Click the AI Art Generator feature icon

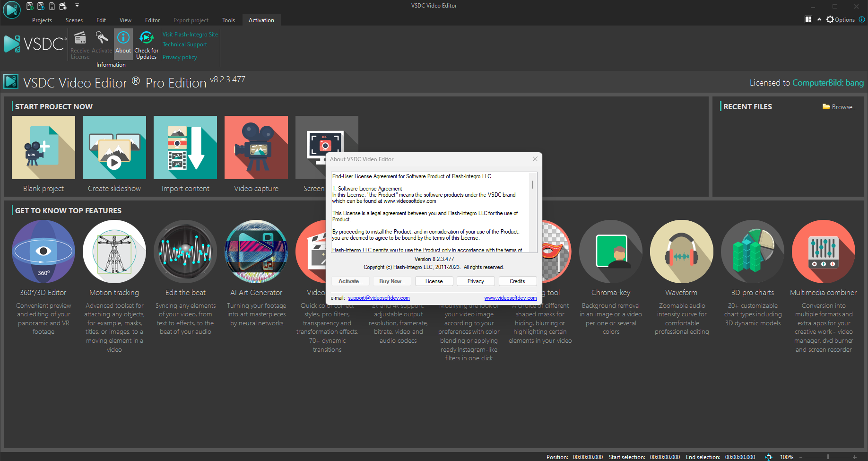256,252
